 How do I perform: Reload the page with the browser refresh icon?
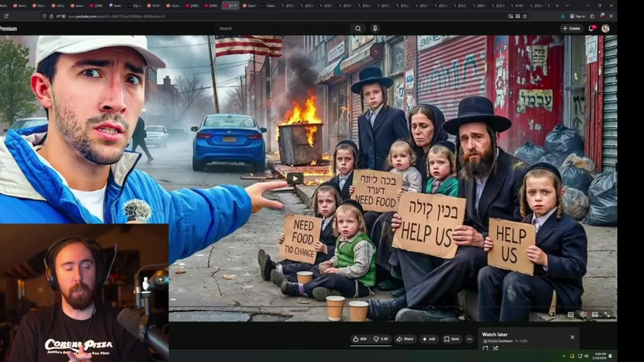6,16
